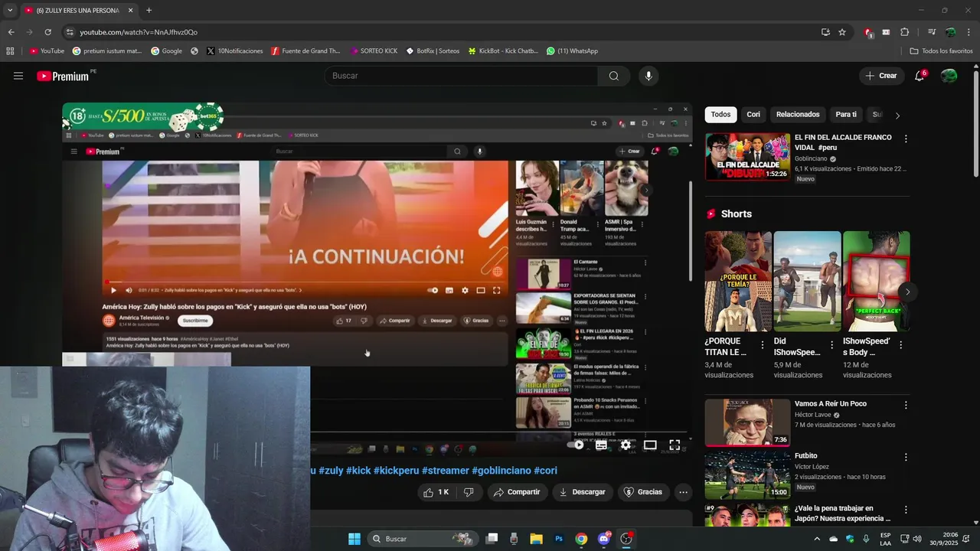Like the video with 1 K
This screenshot has height=551, width=980.
[x=436, y=492]
